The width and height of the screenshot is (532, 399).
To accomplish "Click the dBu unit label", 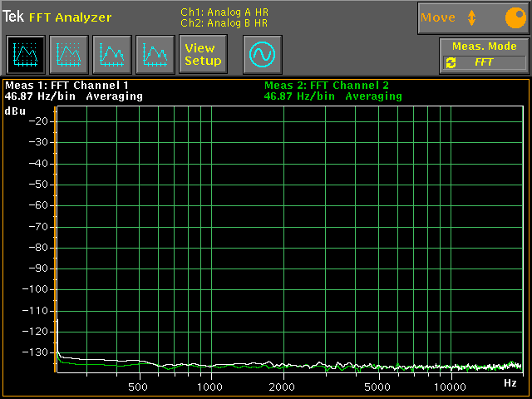I will (15, 111).
